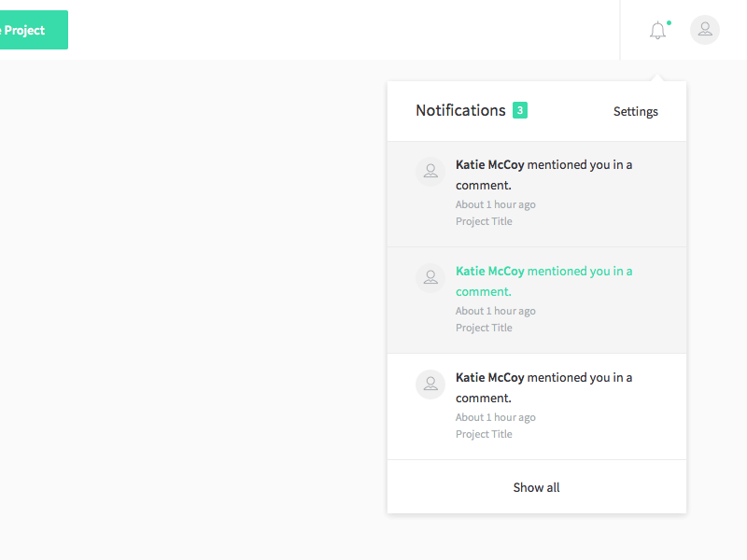
Task: Click the unread count badge showing 3
Action: [520, 110]
